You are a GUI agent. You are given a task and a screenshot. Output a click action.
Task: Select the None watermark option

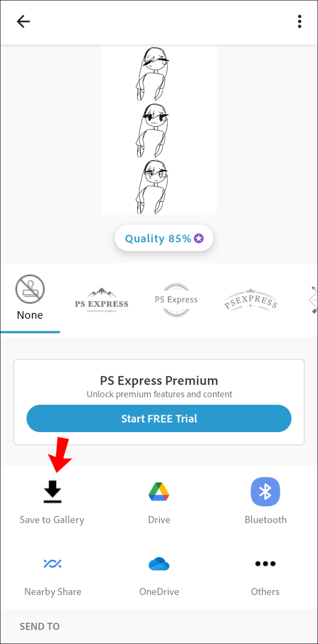pos(30,298)
